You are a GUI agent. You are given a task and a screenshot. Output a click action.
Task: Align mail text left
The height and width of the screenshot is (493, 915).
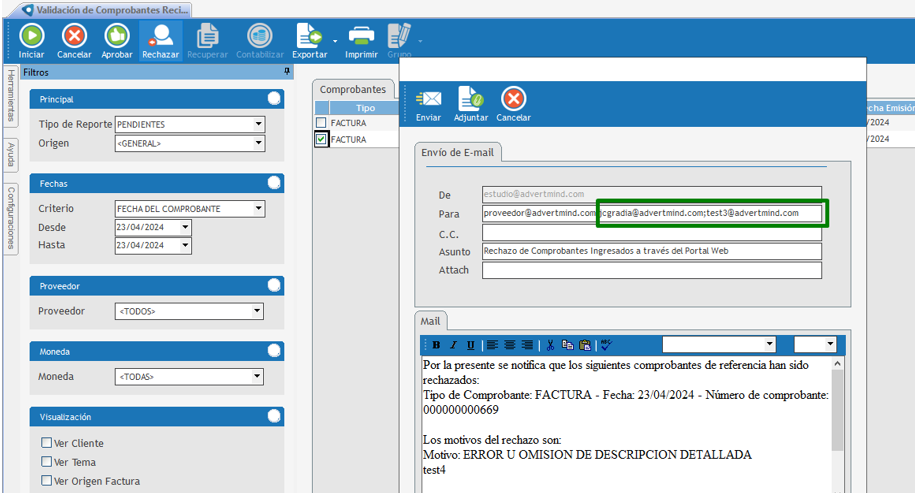click(x=492, y=345)
